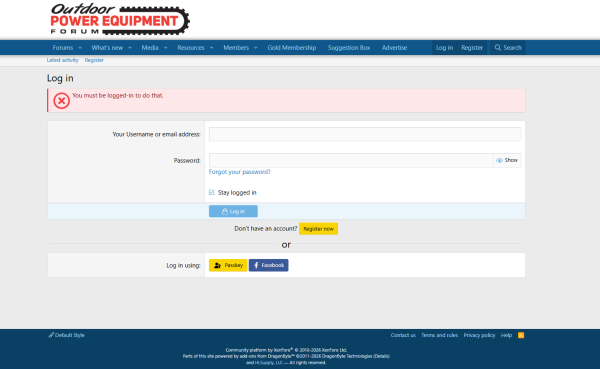Click Register in the sub-navigation row
600x369 pixels.
pos(94,60)
